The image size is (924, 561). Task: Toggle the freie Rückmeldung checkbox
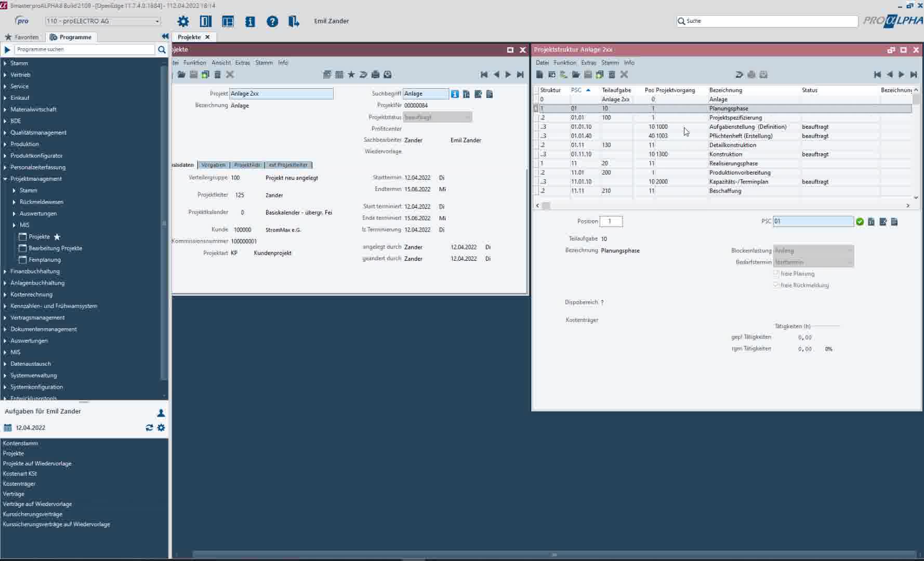(776, 285)
